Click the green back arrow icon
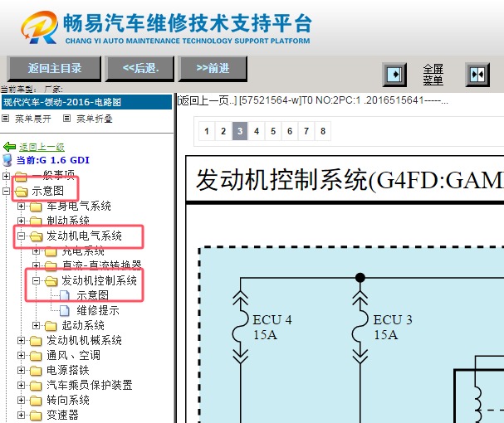This screenshot has height=423, width=504. coord(9,147)
